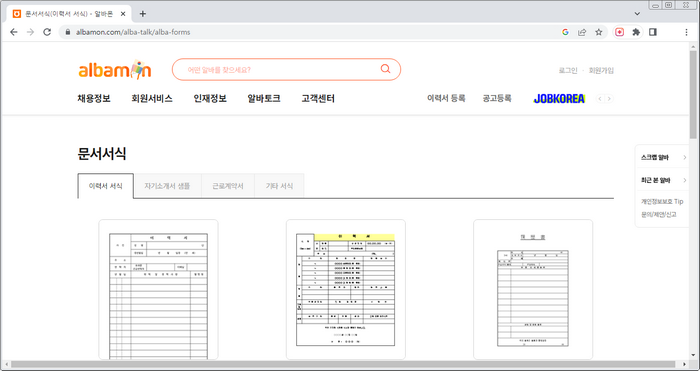
Task: Open the 고객센터 menu
Action: click(318, 99)
